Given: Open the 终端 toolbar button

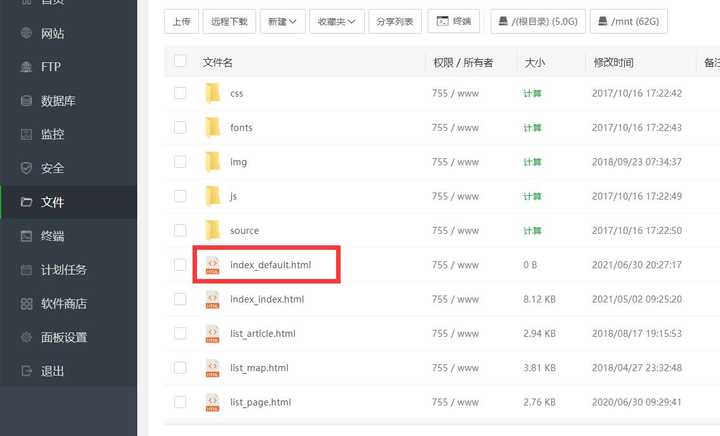Looking at the screenshot, I should [454, 21].
